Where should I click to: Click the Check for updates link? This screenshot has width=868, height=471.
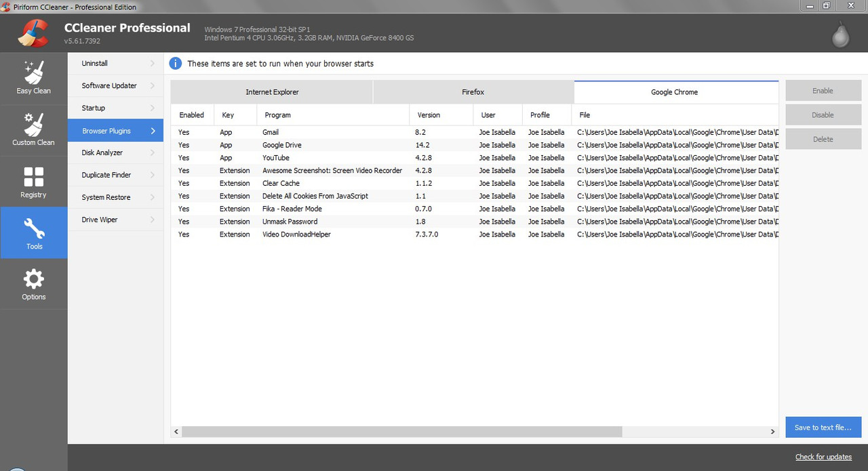[x=823, y=457]
